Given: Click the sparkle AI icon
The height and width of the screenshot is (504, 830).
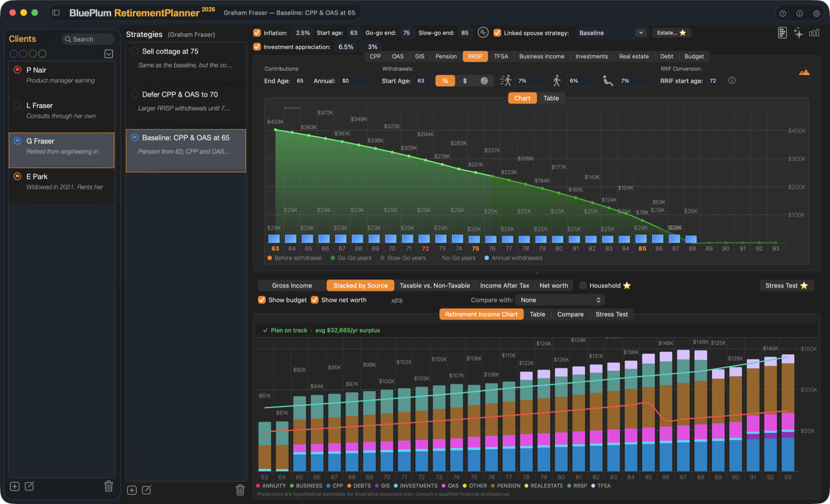Looking at the screenshot, I should click(798, 33).
